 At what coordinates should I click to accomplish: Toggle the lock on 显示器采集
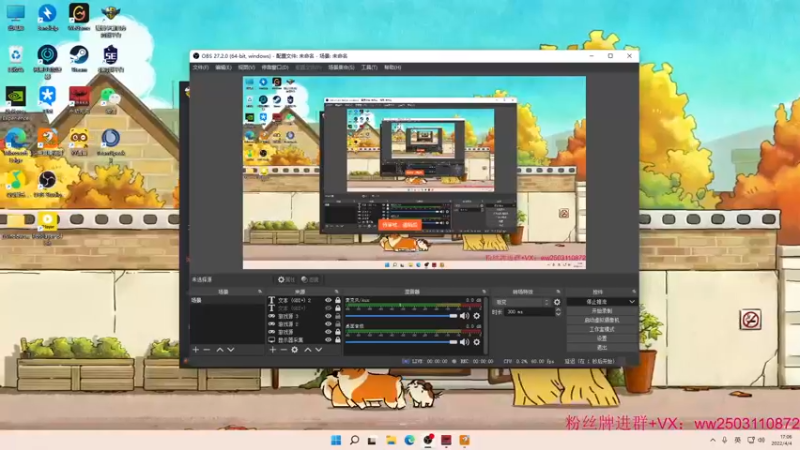tap(338, 340)
